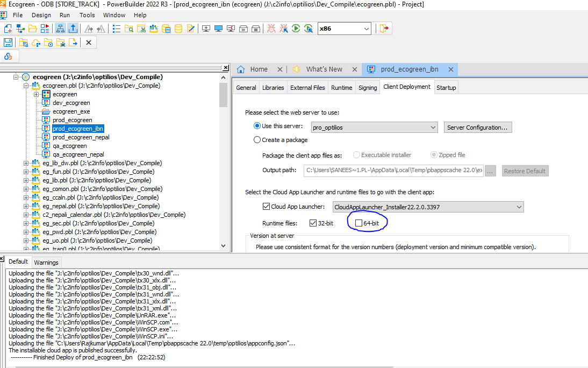Enable the 64-bit runtime files checkbox

(359, 223)
